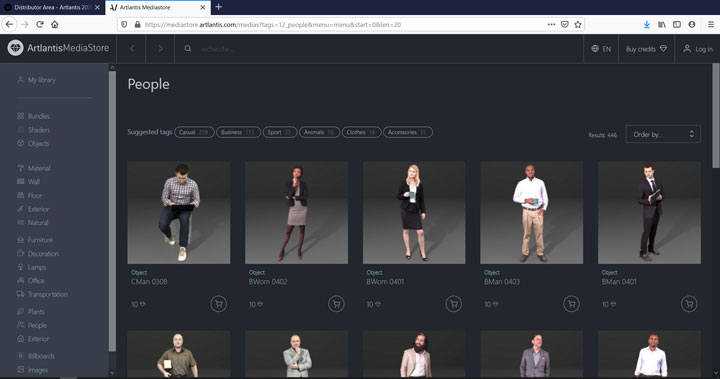Select Natural in sidebar
This screenshot has height=379, width=720.
pyautogui.click(x=32, y=222)
